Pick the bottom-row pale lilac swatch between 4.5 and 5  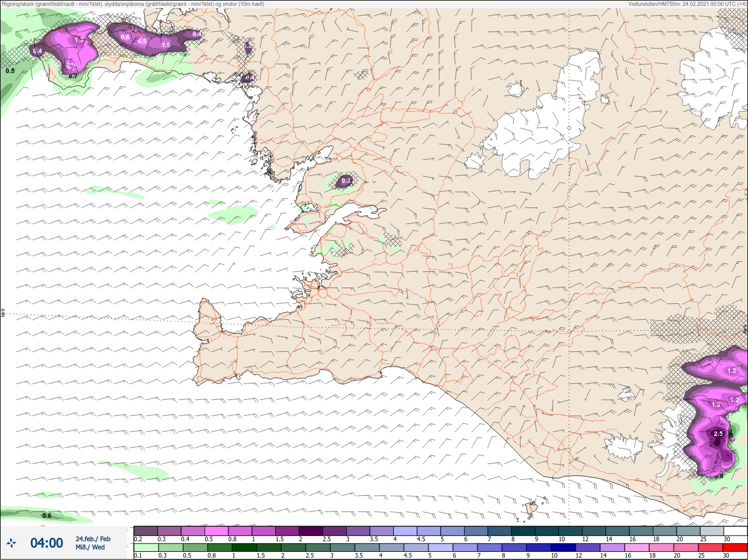click(x=416, y=548)
